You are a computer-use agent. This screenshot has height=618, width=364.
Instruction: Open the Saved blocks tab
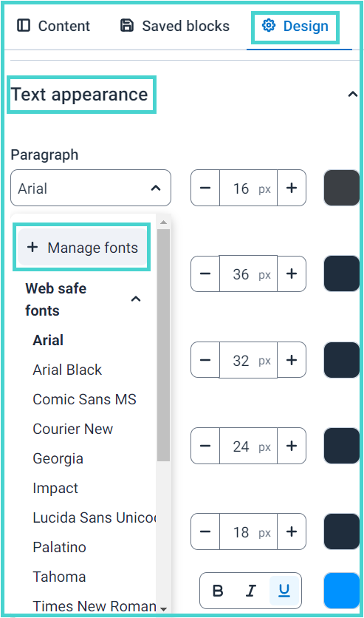(175, 26)
